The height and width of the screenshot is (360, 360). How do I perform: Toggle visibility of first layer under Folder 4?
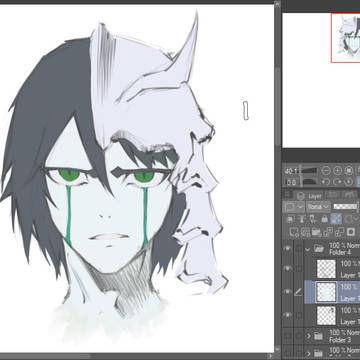[287, 268]
